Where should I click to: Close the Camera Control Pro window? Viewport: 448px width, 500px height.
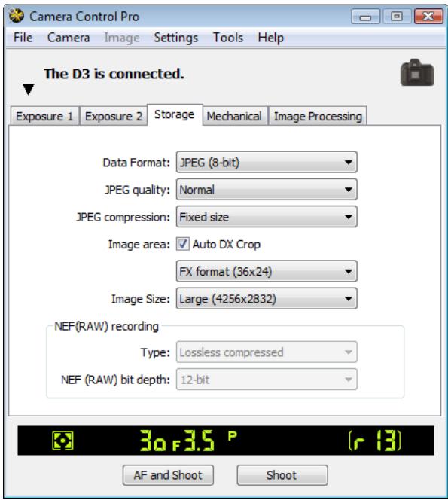(x=428, y=17)
